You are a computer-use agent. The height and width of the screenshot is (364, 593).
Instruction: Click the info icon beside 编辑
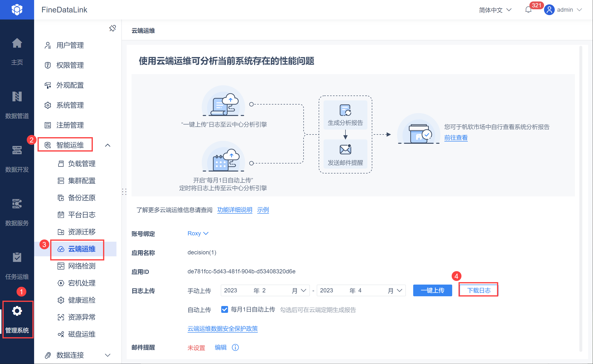[x=235, y=347]
